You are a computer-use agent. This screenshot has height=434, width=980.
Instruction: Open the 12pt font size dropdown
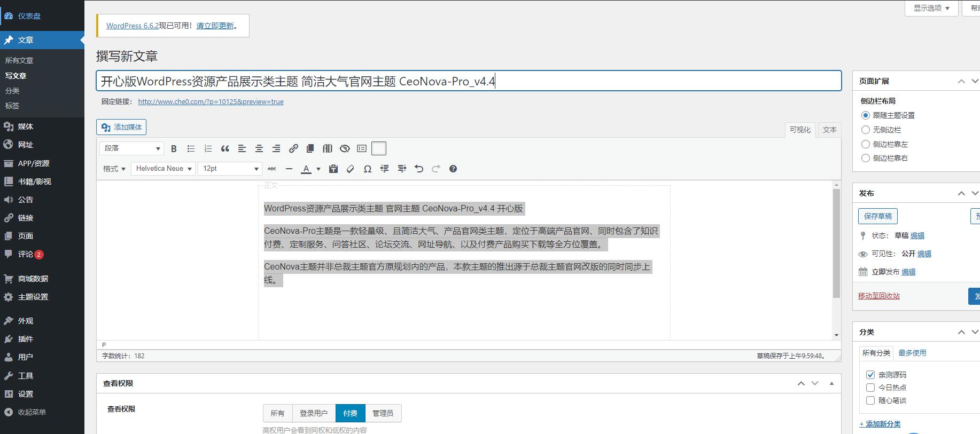[x=230, y=169]
